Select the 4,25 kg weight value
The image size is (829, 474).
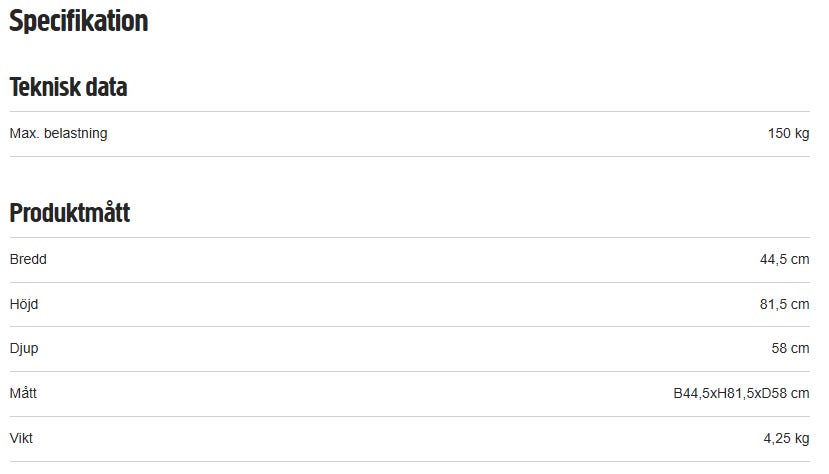pyautogui.click(x=786, y=438)
